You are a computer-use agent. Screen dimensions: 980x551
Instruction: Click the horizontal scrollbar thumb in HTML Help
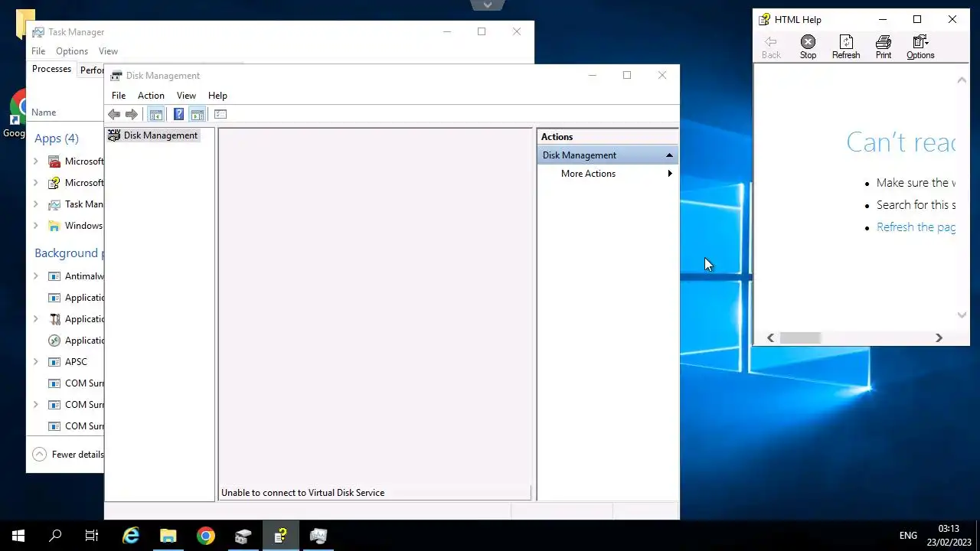click(x=800, y=337)
